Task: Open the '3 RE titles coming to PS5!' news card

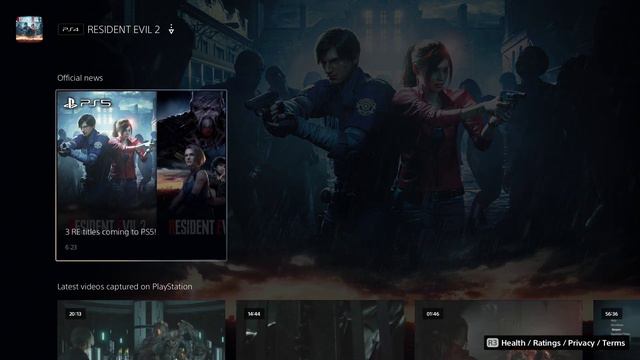Action: coord(141,175)
